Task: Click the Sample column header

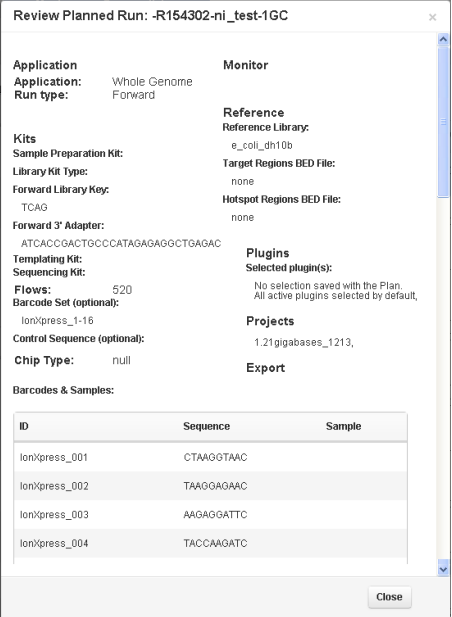Action: point(343,426)
